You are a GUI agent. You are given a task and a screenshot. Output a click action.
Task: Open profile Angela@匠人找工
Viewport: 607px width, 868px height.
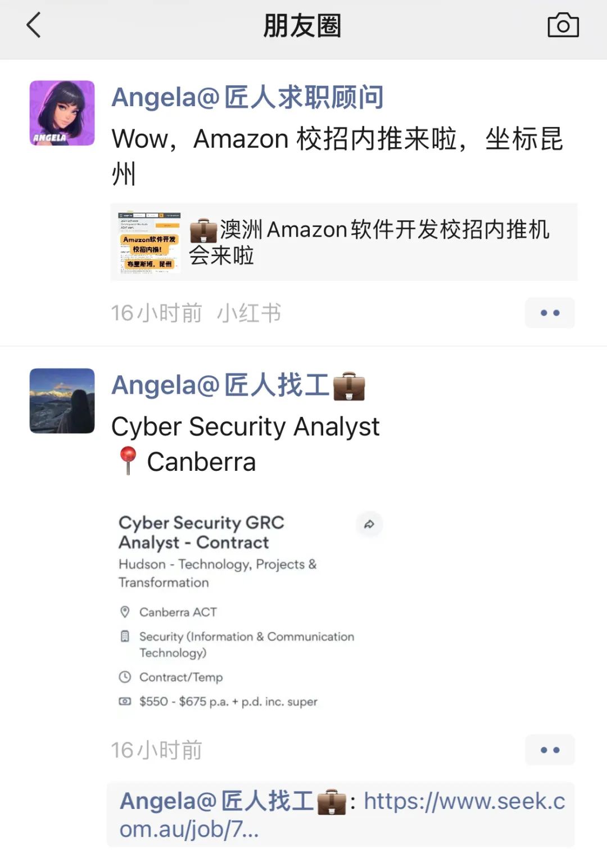238,385
